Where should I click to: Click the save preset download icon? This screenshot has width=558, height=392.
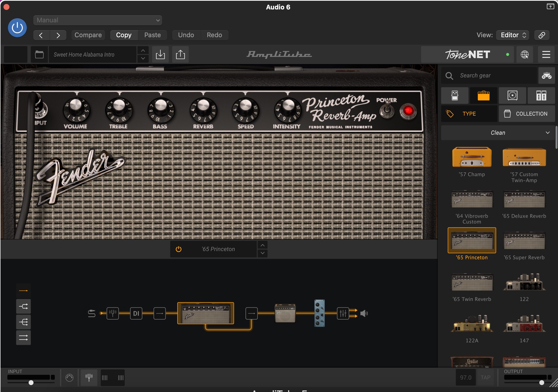[160, 54]
